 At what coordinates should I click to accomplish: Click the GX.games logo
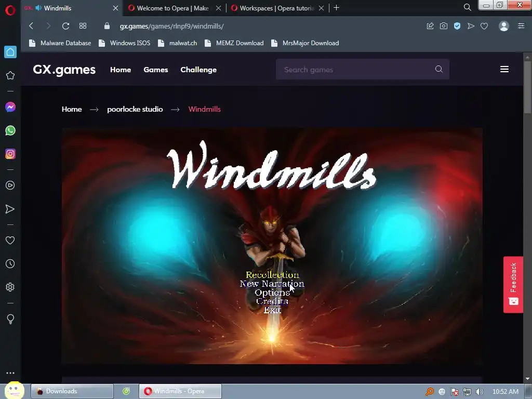pos(64,70)
